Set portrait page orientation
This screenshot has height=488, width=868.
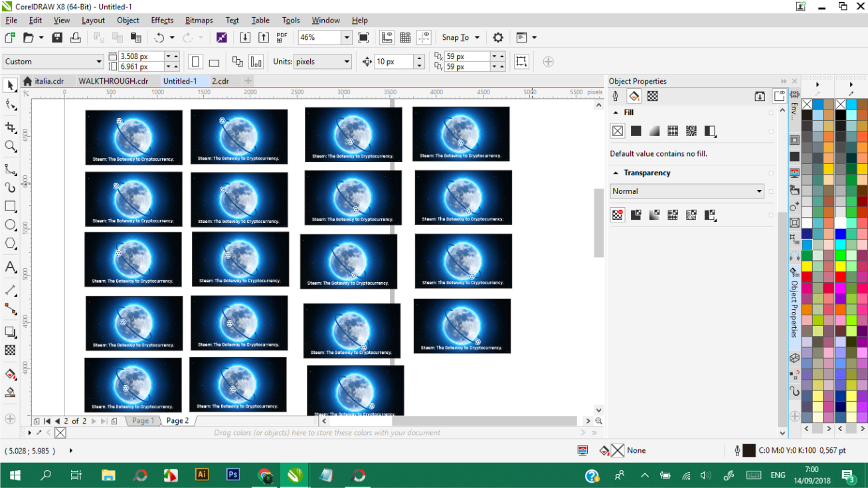pos(195,62)
